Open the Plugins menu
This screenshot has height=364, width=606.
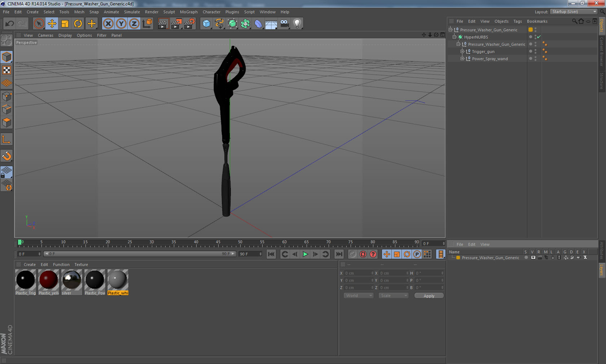[x=232, y=12]
